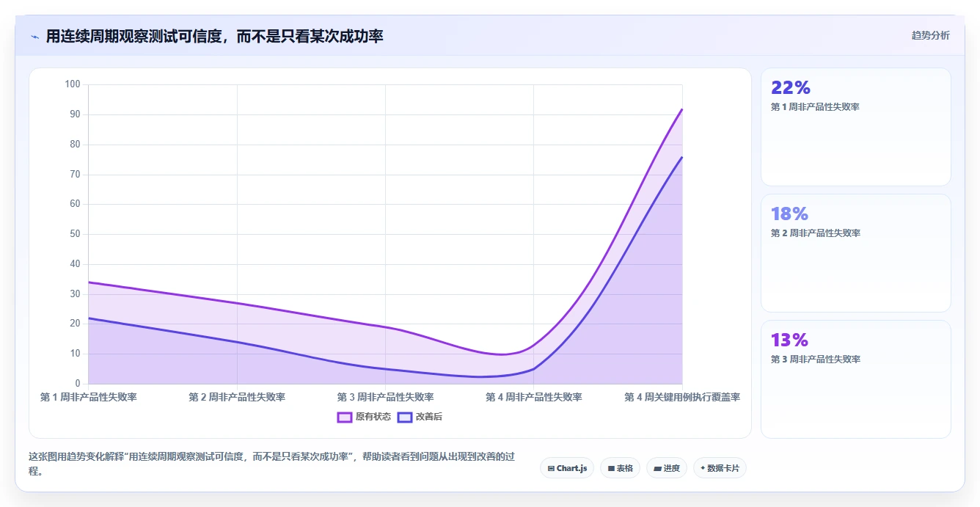Click x-axis label 第 4 周非产品性失败率
The image size is (980, 507).
pos(534,397)
